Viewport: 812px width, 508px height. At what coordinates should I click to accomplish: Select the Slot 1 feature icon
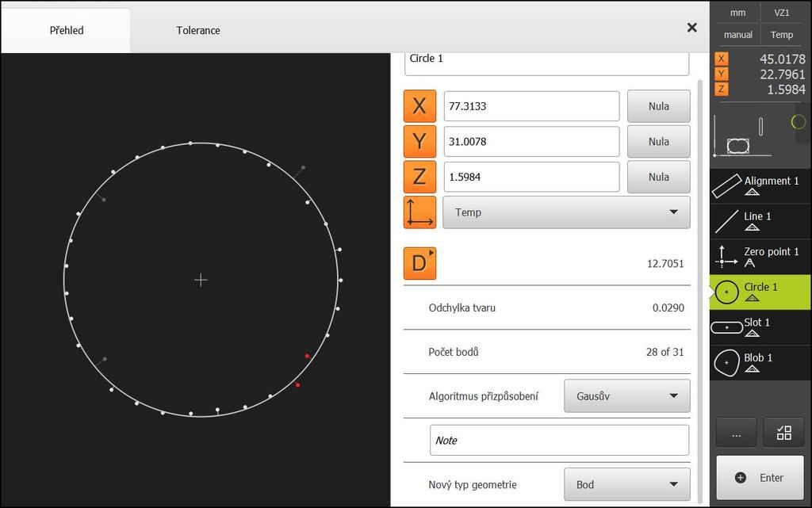(726, 327)
